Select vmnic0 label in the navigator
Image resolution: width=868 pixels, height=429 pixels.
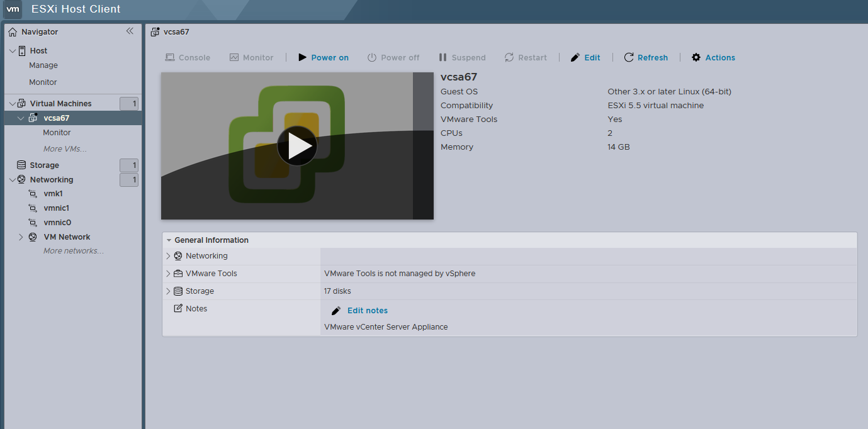tap(57, 223)
